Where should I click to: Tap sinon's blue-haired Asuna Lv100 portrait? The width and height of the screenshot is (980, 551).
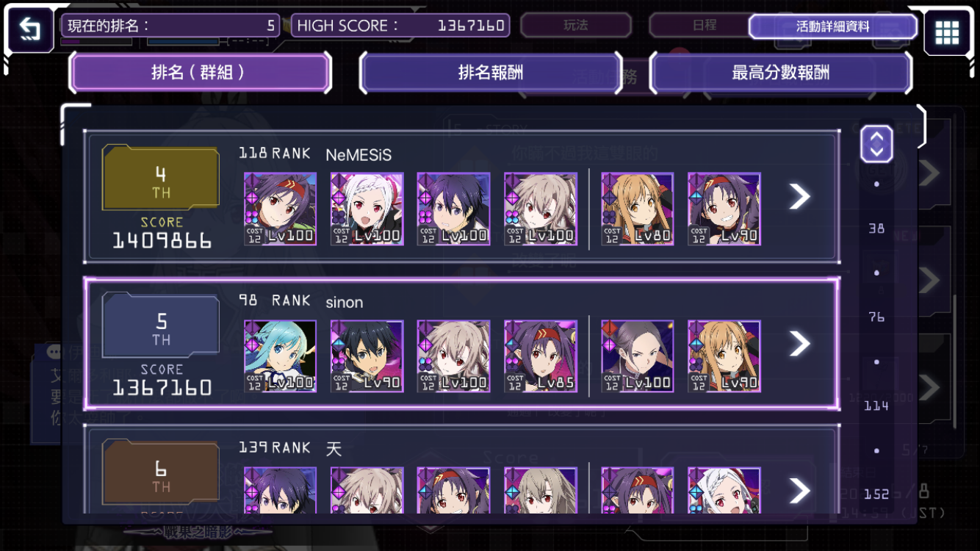tap(281, 356)
